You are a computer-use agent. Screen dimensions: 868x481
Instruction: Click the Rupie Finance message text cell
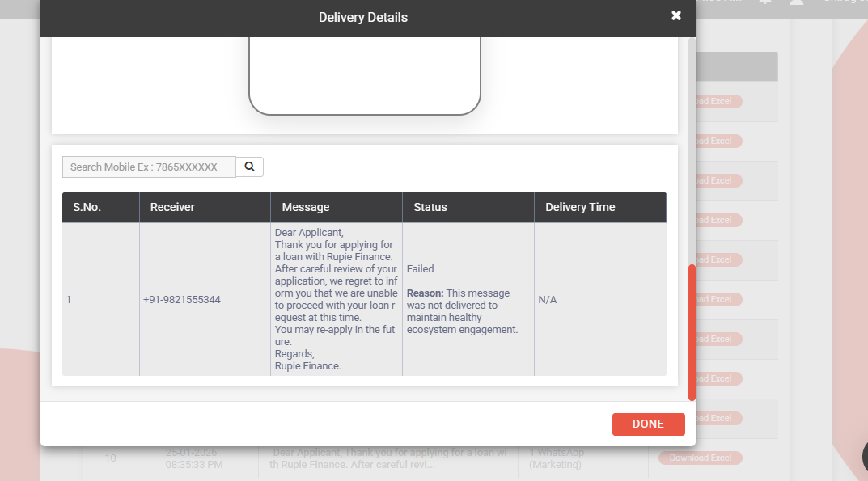point(336,299)
